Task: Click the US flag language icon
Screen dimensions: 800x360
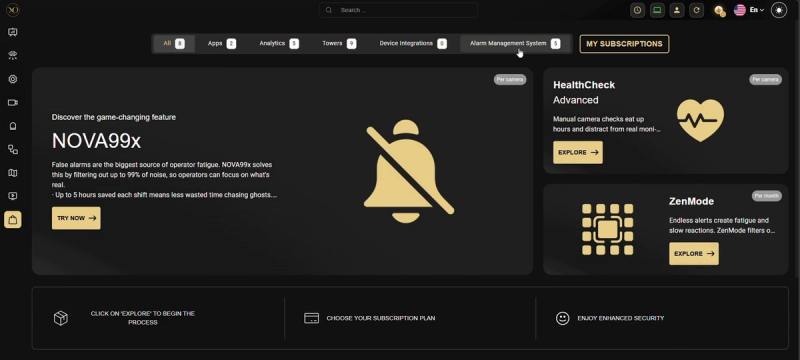Action: pyautogui.click(x=740, y=10)
